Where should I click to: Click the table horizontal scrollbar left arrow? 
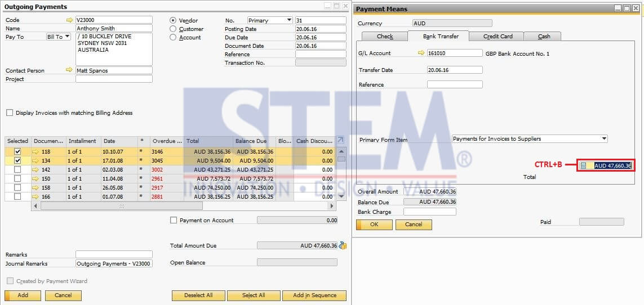pyautogui.click(x=35, y=206)
